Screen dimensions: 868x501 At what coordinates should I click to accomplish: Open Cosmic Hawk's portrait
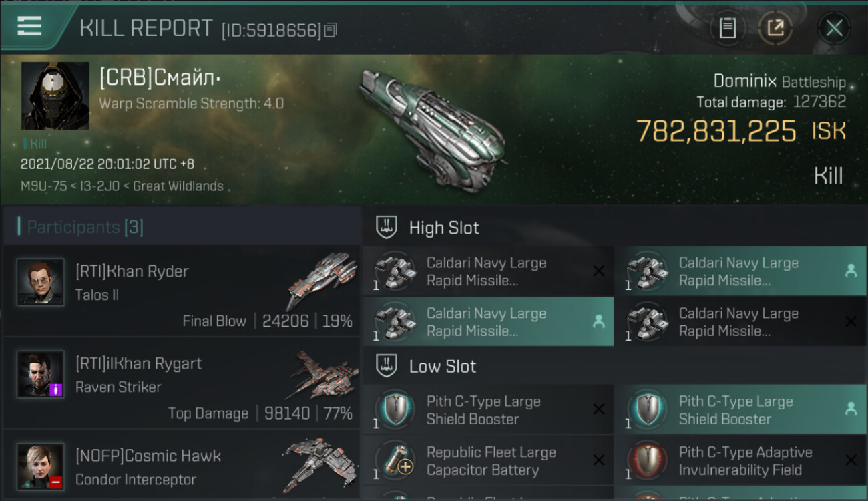tap(41, 466)
